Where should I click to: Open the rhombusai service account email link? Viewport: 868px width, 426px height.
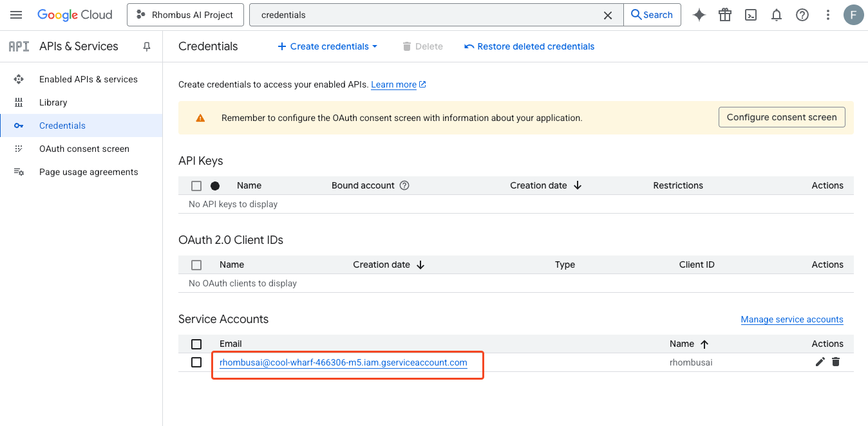[343, 362]
